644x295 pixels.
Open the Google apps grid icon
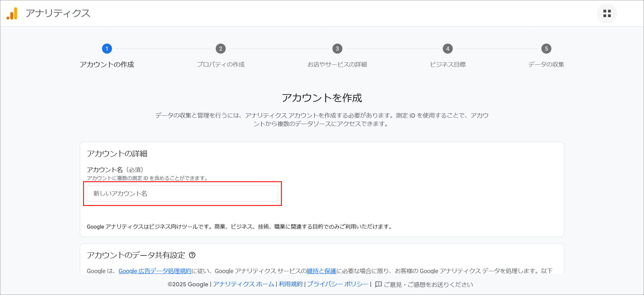[607, 13]
